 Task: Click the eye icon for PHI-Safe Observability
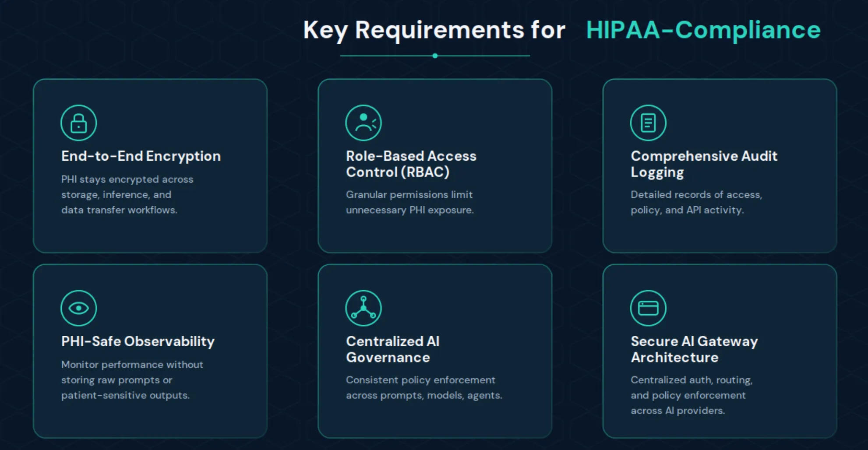[79, 308]
